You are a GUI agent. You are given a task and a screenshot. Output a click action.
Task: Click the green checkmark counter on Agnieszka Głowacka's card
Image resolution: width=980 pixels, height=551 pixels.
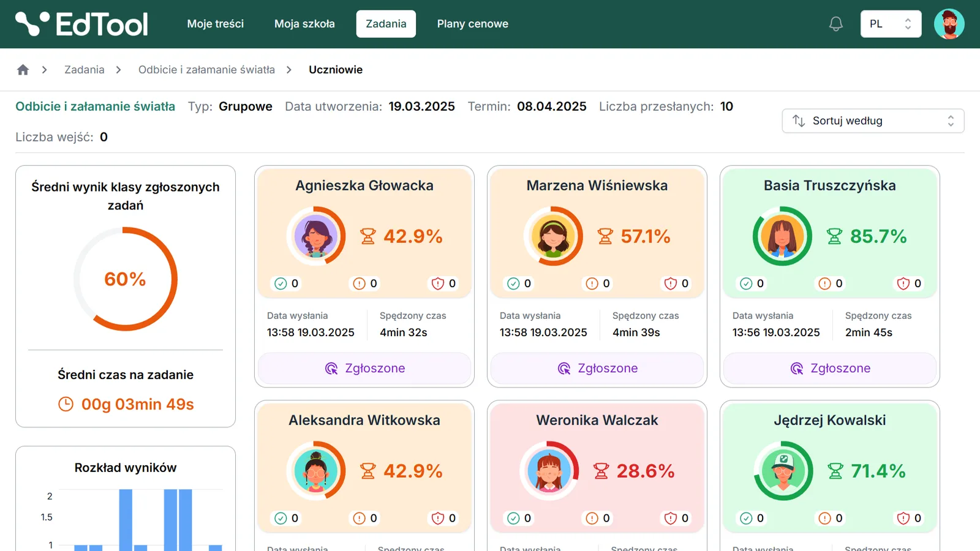click(x=287, y=283)
